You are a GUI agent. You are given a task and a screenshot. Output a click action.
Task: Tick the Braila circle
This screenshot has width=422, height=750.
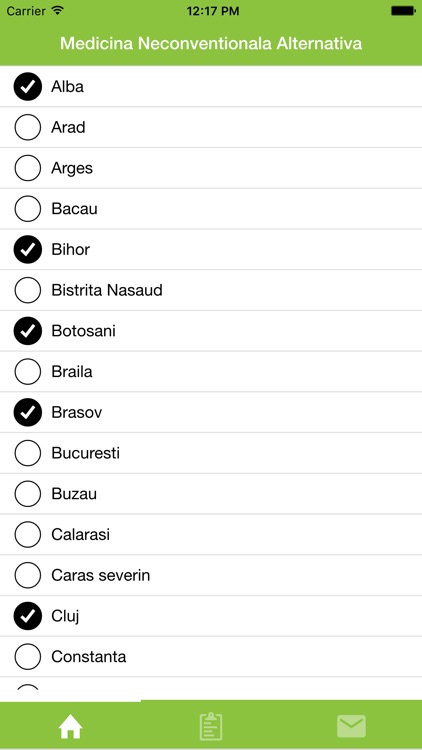pyautogui.click(x=28, y=372)
